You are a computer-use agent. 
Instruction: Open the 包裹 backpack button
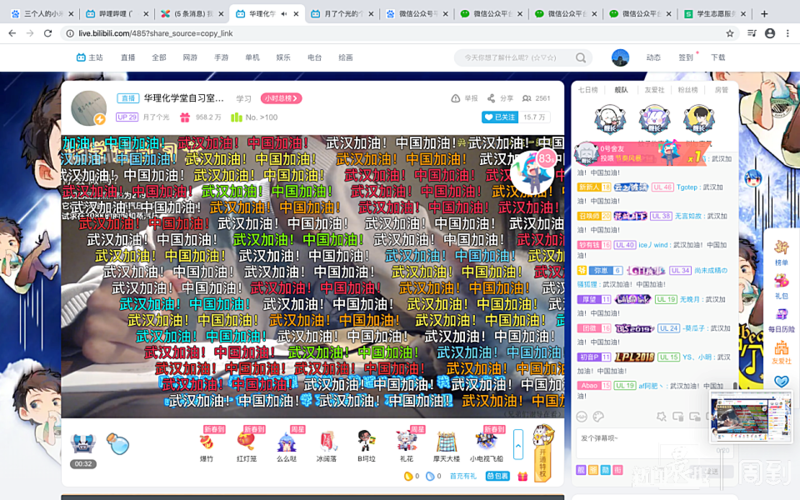pyautogui.click(x=497, y=476)
